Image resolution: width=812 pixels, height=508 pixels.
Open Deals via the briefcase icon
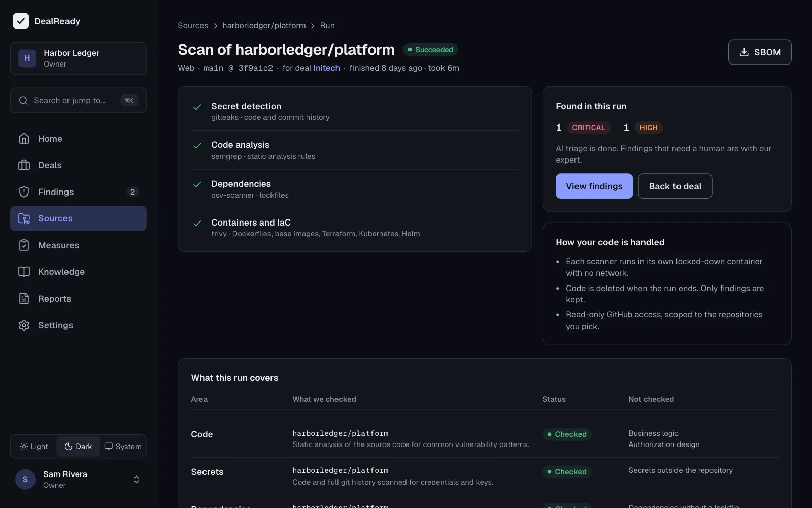[24, 165]
